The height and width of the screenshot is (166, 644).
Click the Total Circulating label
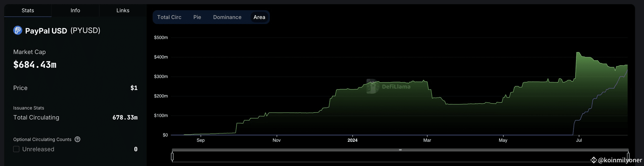click(36, 117)
